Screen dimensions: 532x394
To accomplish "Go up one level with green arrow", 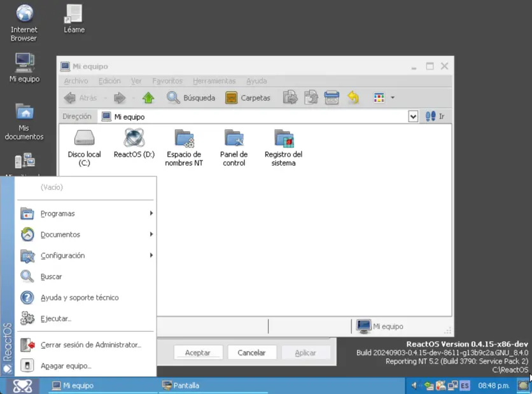I will point(148,98).
